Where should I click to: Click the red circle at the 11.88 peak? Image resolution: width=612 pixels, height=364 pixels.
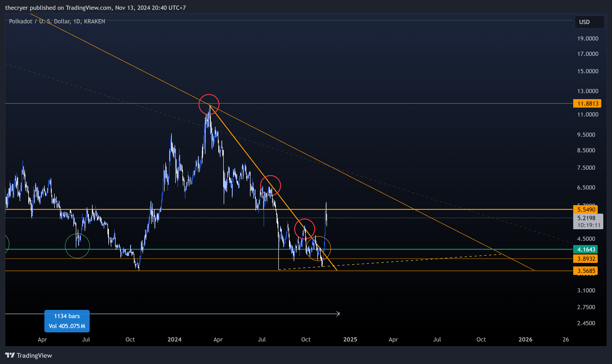pyautogui.click(x=209, y=104)
